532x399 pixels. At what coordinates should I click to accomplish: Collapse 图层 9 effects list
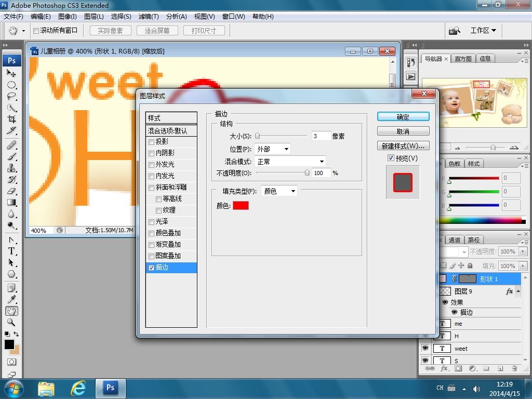518,291
